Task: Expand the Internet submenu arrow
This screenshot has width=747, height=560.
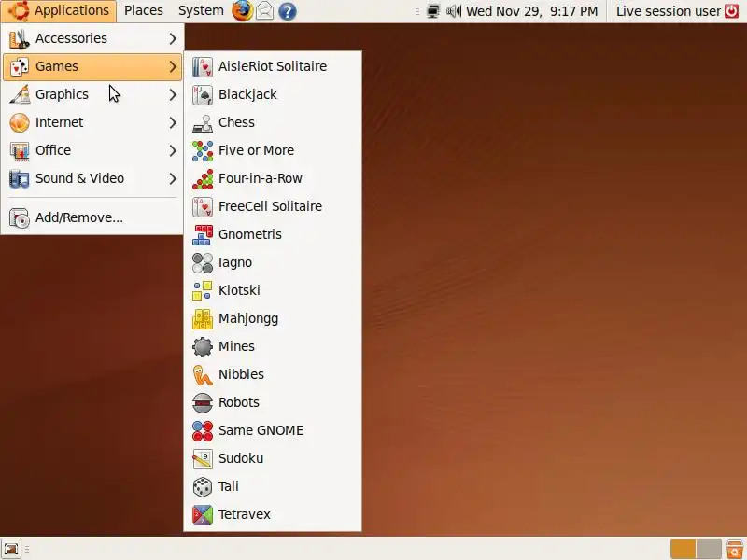Action: 173,123
